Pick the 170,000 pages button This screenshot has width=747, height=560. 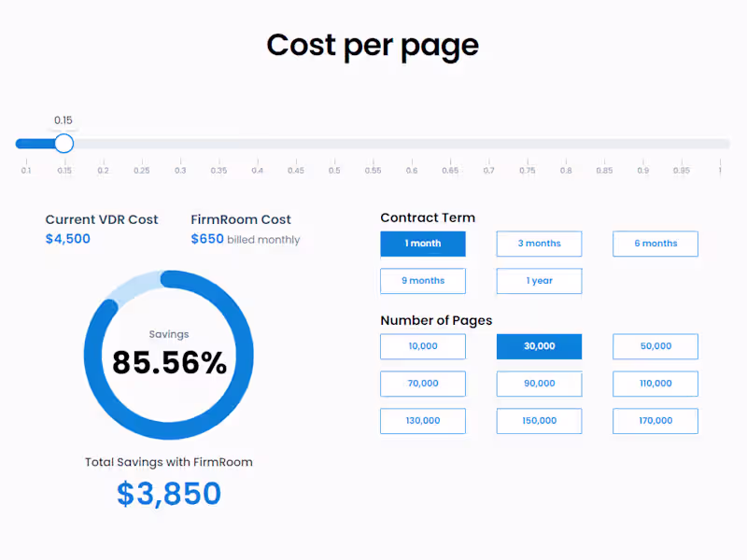pyautogui.click(x=655, y=421)
